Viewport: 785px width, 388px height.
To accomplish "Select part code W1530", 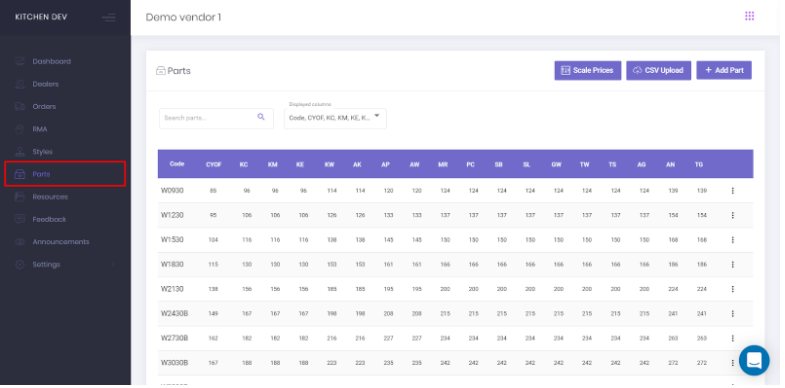I will pos(172,240).
